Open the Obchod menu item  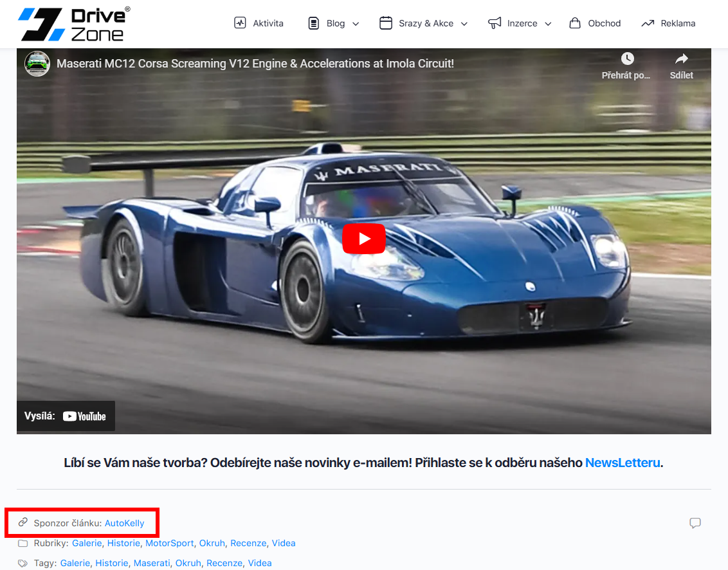pyautogui.click(x=604, y=23)
